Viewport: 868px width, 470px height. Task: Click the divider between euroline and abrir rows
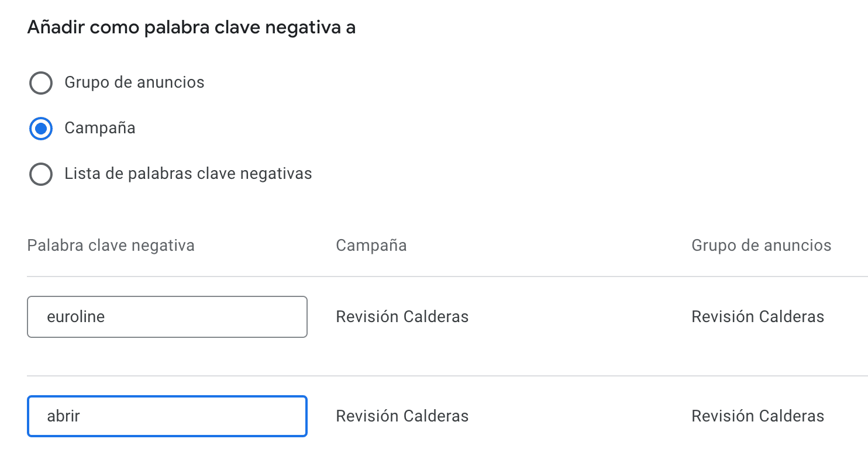[x=445, y=376]
